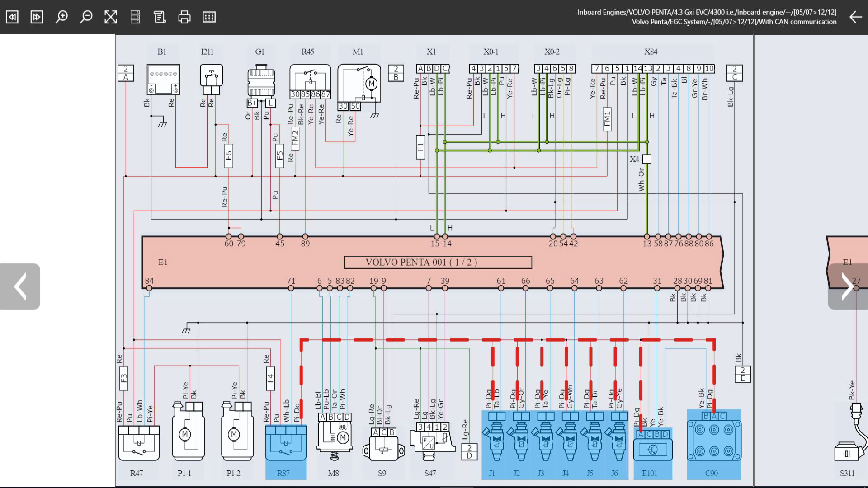Image resolution: width=868 pixels, height=488 pixels.
Task: Open the A B C component list icon
Action: coord(135,17)
